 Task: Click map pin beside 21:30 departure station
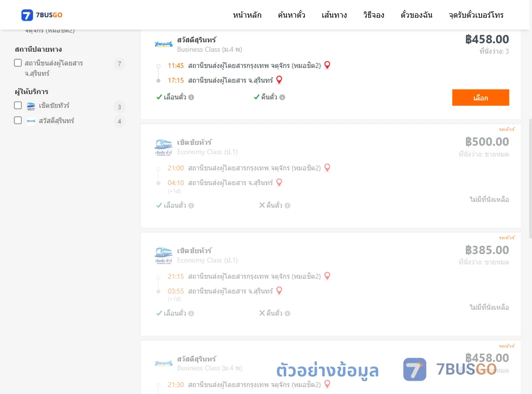click(x=327, y=384)
